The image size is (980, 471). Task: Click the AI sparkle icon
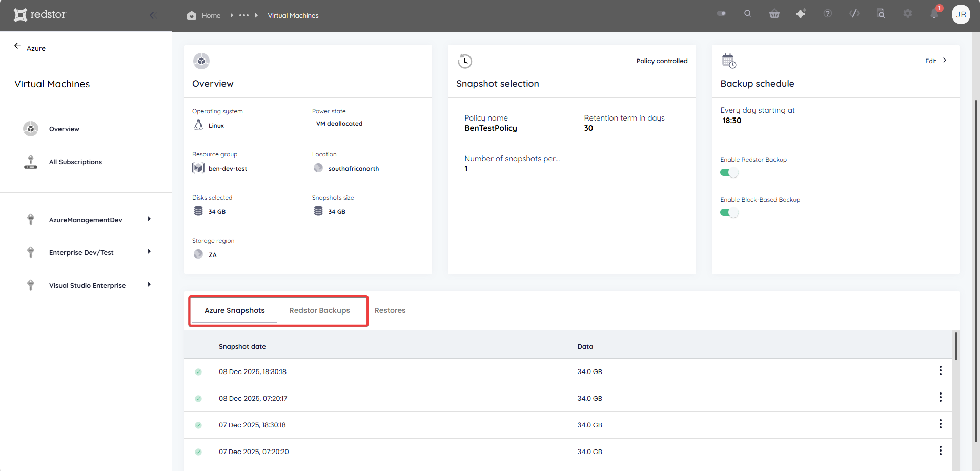click(801, 14)
